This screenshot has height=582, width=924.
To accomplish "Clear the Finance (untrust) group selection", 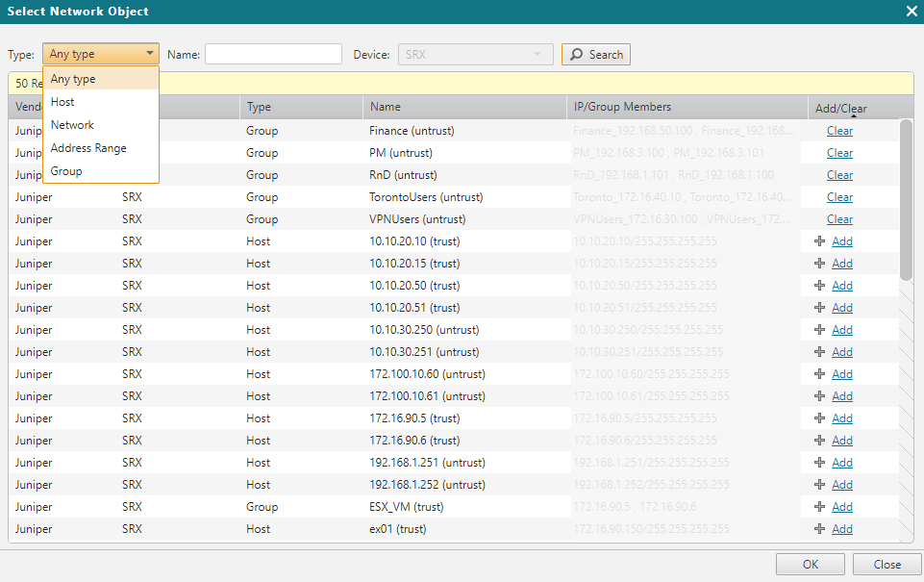I will pyautogui.click(x=839, y=131).
